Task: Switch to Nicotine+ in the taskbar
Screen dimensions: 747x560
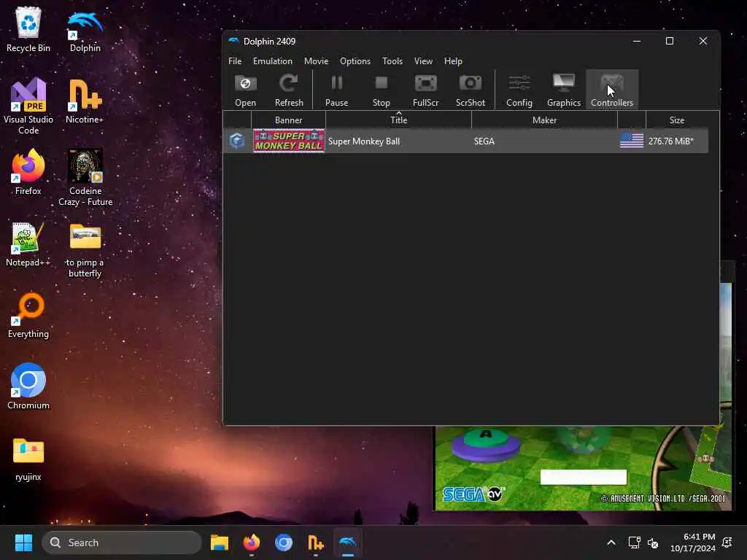Action: click(x=315, y=542)
